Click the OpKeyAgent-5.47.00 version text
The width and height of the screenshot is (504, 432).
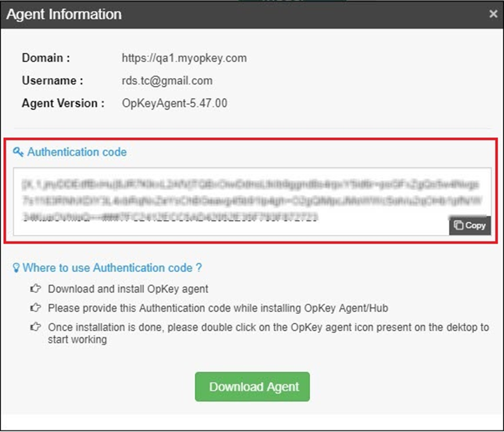click(175, 104)
